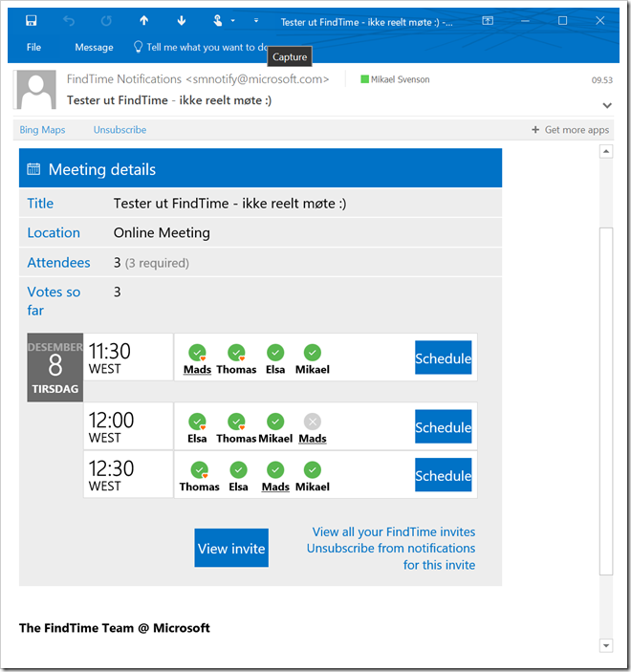
Task: Click Mikael's green check in the 12:00 row
Action: tap(275, 422)
